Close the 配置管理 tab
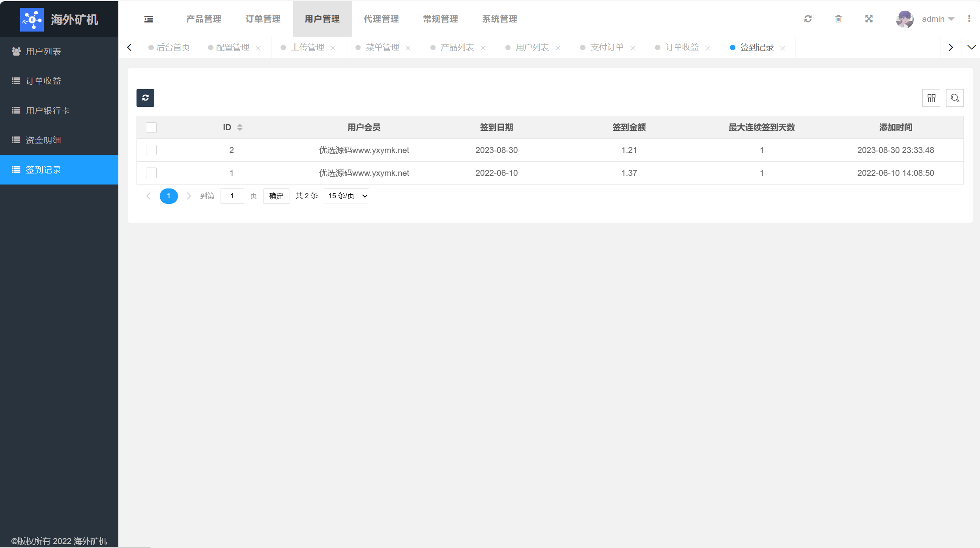The height and width of the screenshot is (548, 980). (258, 48)
